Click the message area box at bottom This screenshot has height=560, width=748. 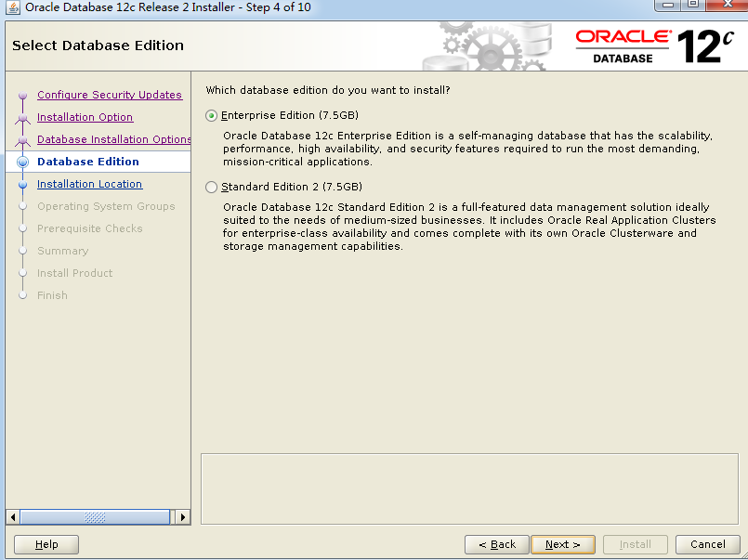click(x=469, y=489)
